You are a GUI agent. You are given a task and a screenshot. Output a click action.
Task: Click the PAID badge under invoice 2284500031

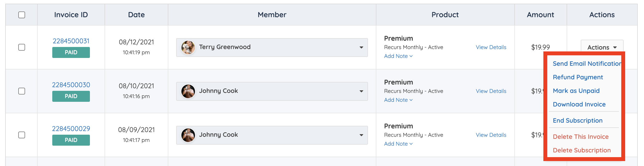click(x=71, y=52)
